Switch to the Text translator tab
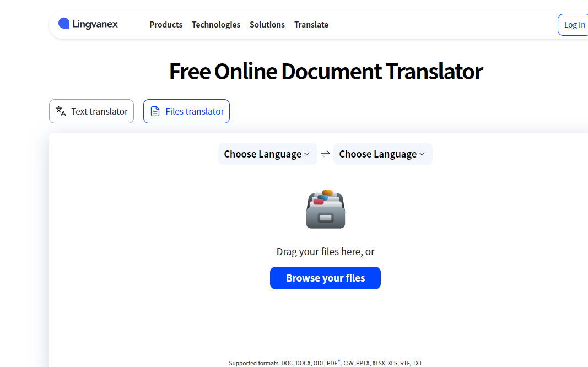 pos(99,111)
